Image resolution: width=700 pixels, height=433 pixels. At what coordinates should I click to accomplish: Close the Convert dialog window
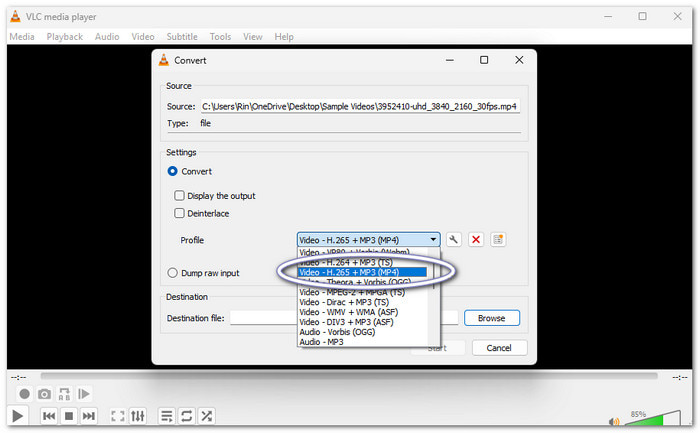coord(519,60)
